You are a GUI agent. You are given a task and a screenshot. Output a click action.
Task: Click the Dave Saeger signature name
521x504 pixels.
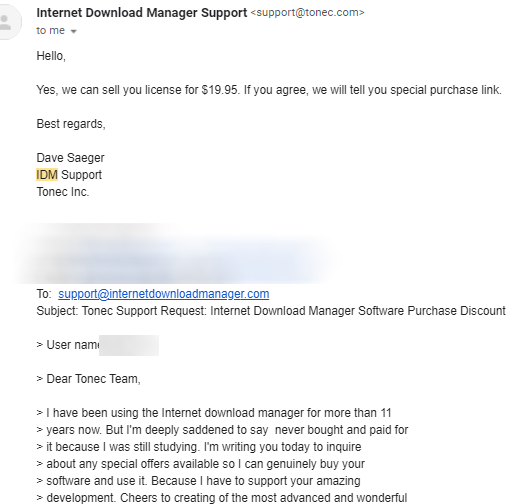70,158
